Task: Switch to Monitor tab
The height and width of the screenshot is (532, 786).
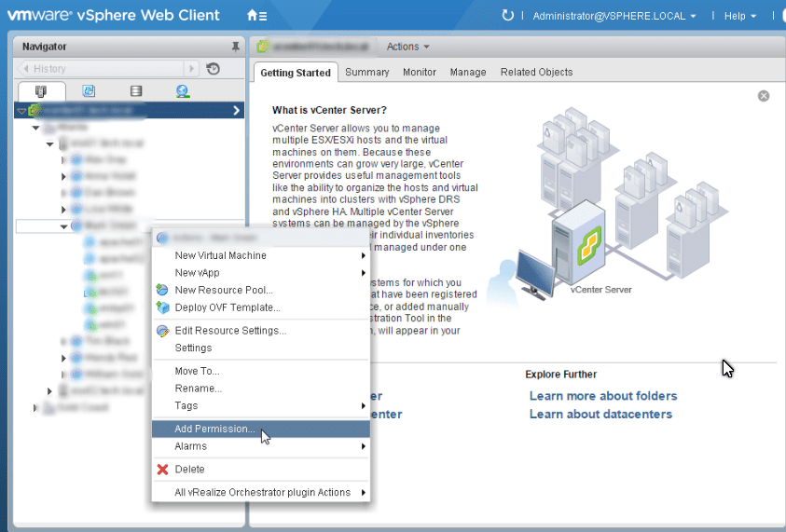Action: click(x=420, y=72)
